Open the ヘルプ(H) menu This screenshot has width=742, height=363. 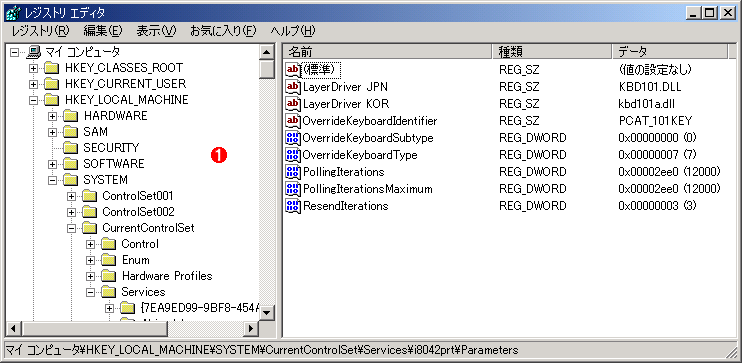click(292, 31)
